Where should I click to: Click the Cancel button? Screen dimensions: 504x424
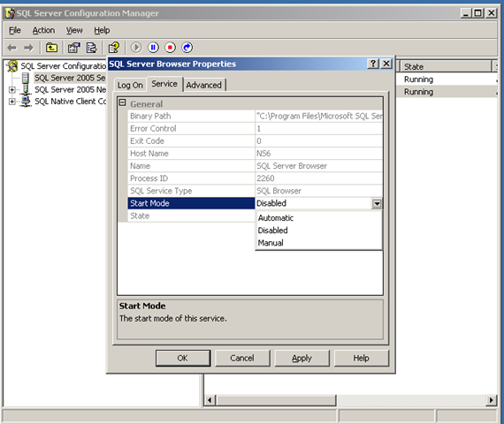242,358
